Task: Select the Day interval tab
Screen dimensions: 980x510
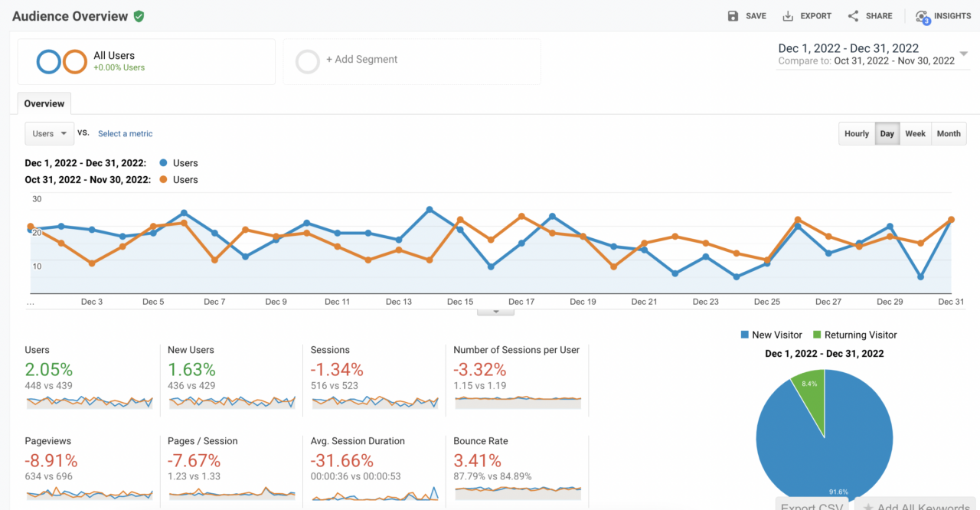Action: pos(887,134)
